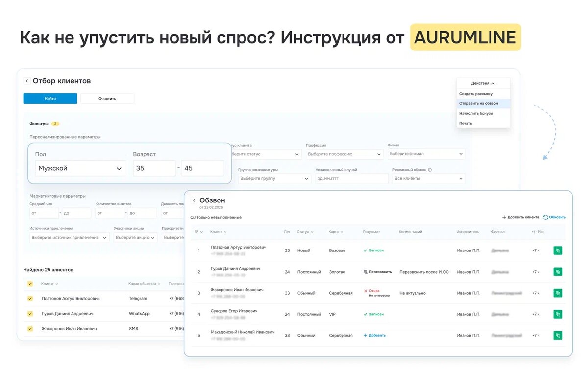Click SMS channel cell for Жаворонок
Image resolution: width=588 pixels, height=375 pixels.
coord(134,329)
